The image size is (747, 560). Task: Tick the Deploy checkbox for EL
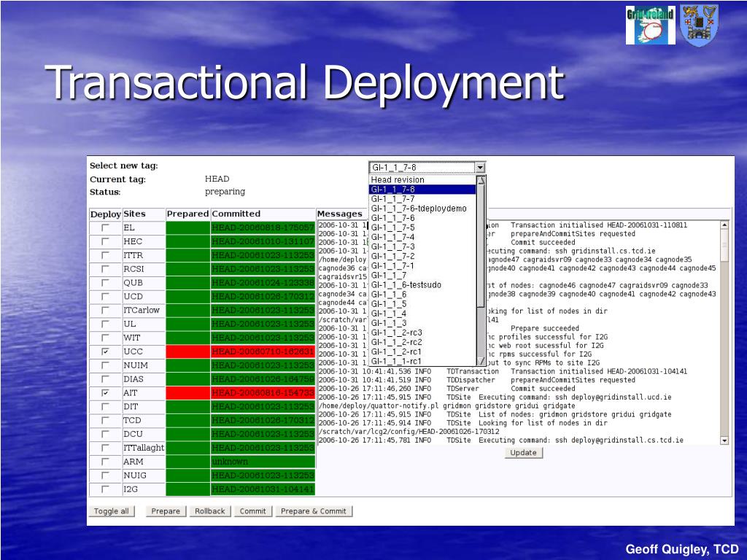coord(105,227)
